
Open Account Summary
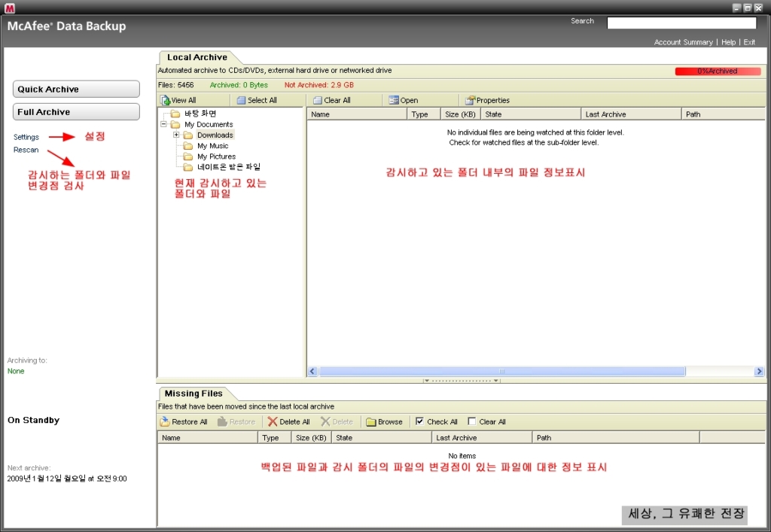coord(683,42)
